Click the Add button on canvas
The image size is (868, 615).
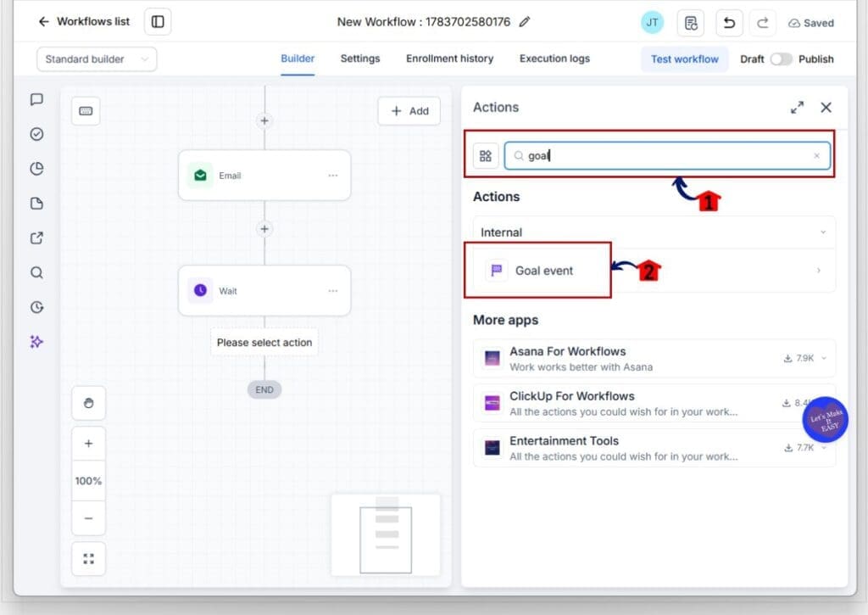coord(409,111)
